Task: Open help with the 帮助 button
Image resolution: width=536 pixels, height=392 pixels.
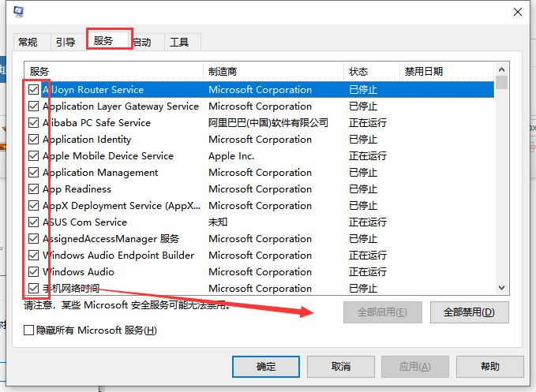Action: (489, 367)
